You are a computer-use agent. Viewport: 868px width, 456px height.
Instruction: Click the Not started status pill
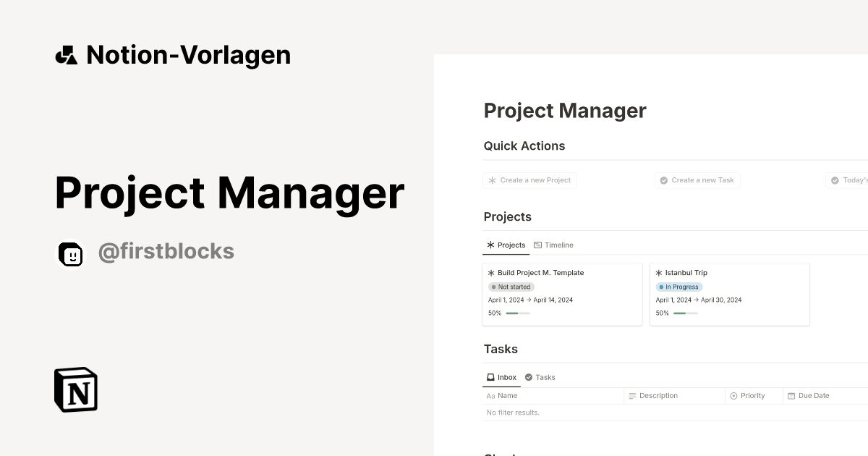(511, 287)
